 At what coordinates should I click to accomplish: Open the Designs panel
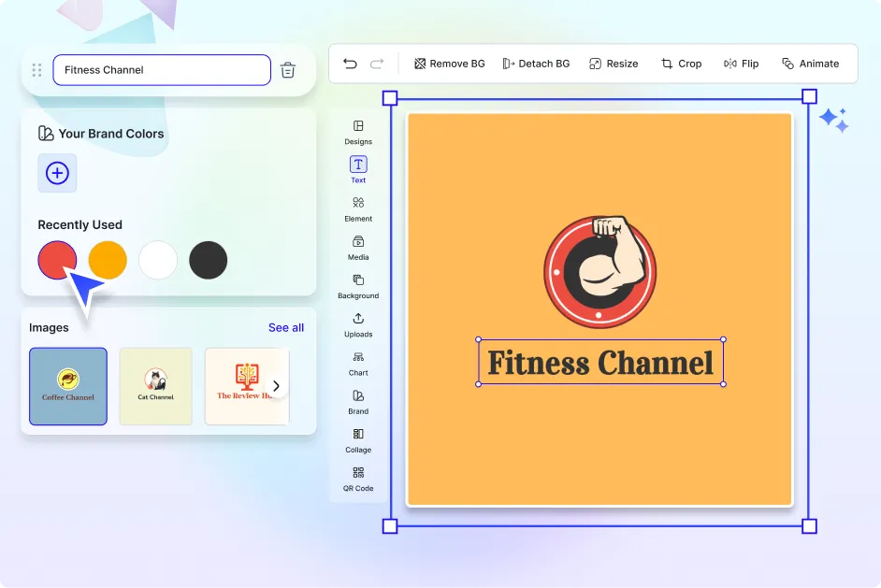point(358,132)
